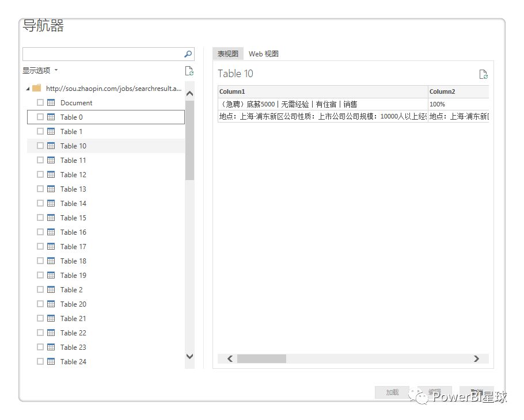Tick the Table 12 checkbox
Screen dimensions: 524x420
40,174
